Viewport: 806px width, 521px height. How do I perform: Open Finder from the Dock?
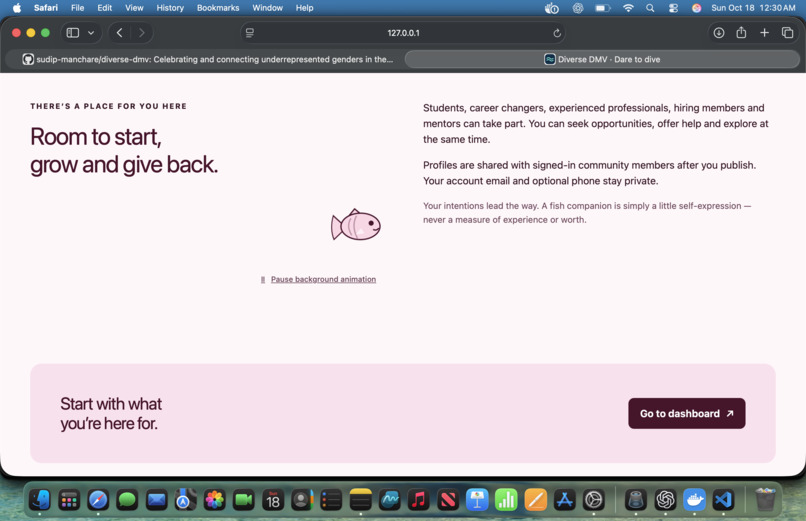click(40, 499)
